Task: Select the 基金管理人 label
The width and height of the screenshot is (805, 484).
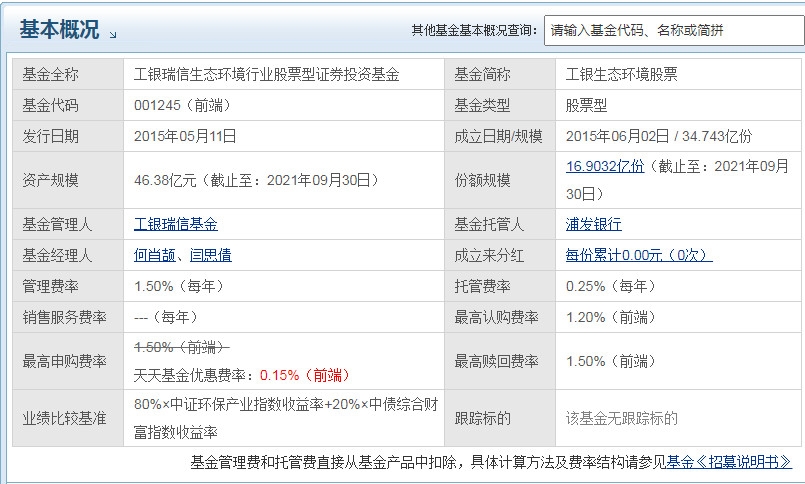Action: pyautogui.click(x=57, y=224)
